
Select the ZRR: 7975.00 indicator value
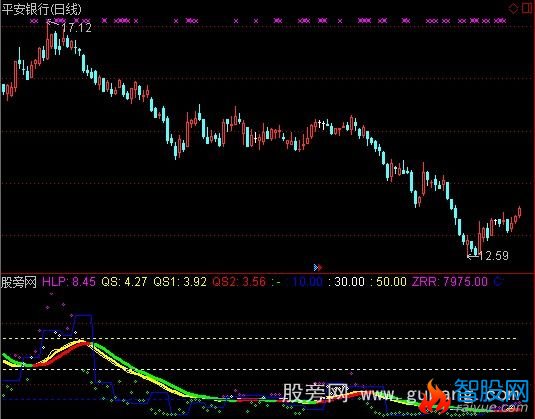450,282
